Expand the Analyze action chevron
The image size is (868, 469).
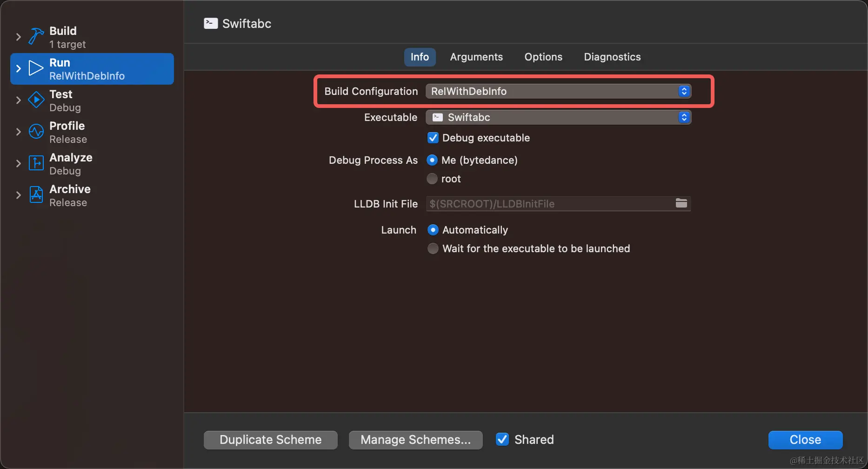(x=19, y=163)
